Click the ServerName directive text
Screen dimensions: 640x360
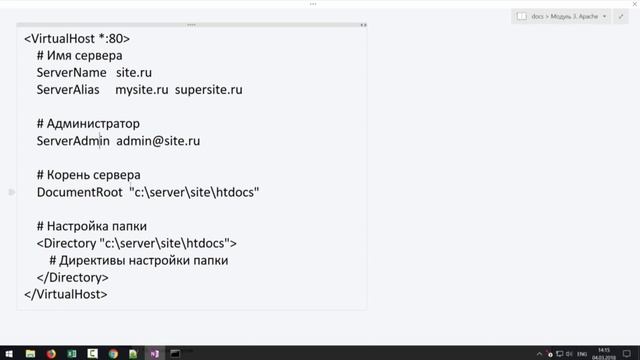[71, 73]
